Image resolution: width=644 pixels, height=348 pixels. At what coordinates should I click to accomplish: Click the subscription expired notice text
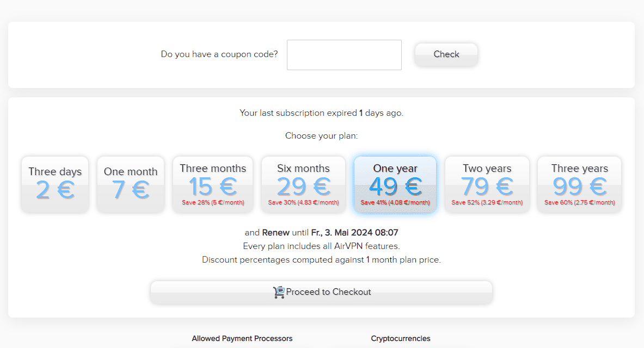click(x=321, y=113)
